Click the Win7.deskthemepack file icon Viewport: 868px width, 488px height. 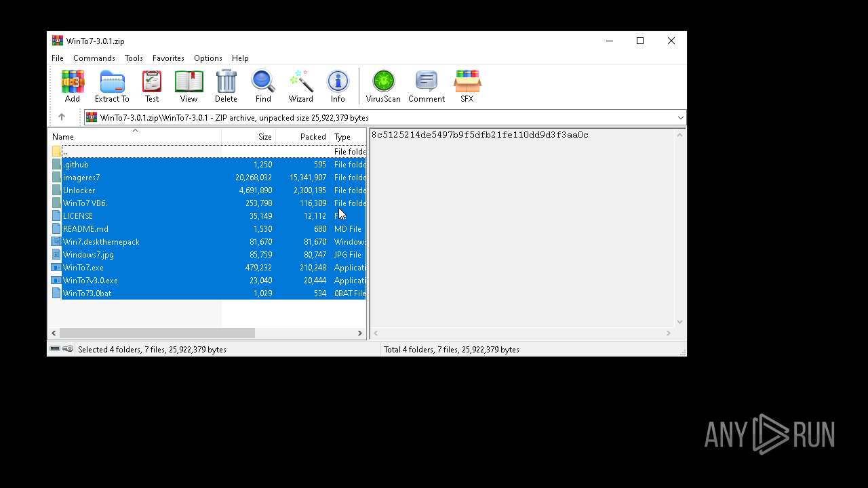point(56,242)
